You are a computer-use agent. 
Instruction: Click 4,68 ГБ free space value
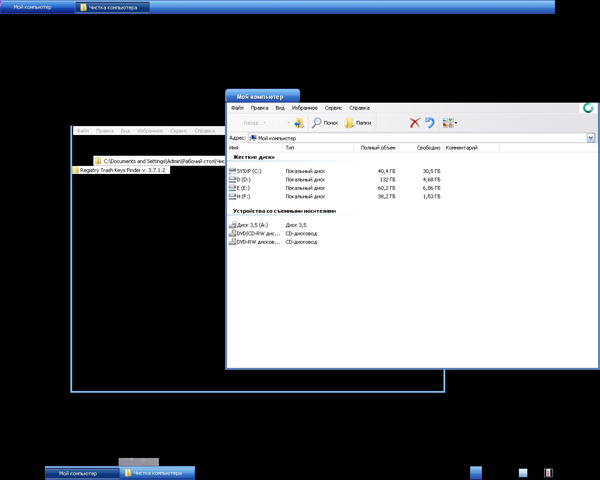(431, 180)
